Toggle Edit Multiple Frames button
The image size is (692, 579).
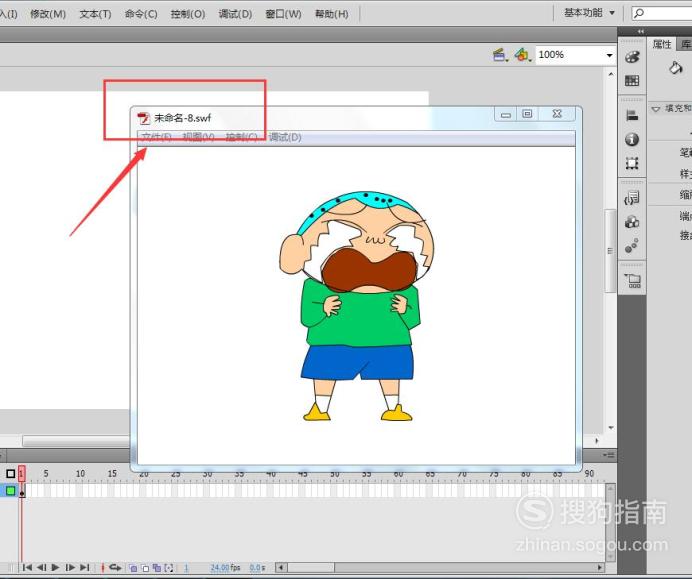157,568
